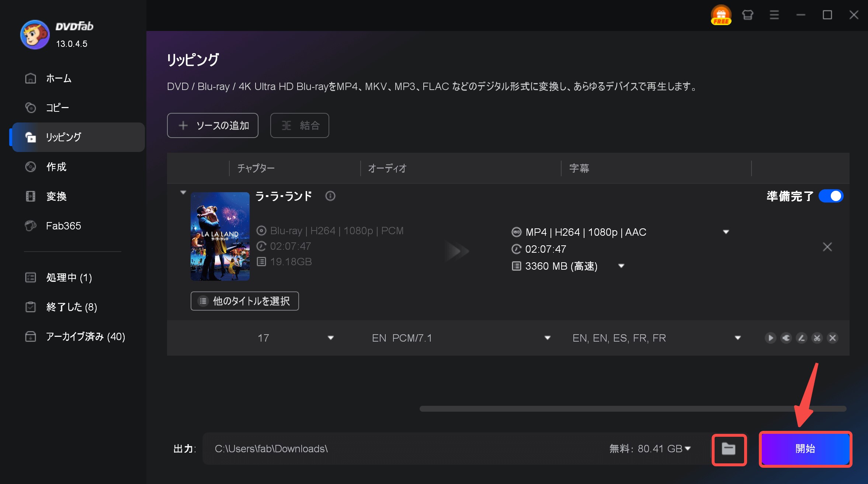Click the horizontal scrollbar of task list
This screenshot has width=868, height=484.
[x=633, y=409]
